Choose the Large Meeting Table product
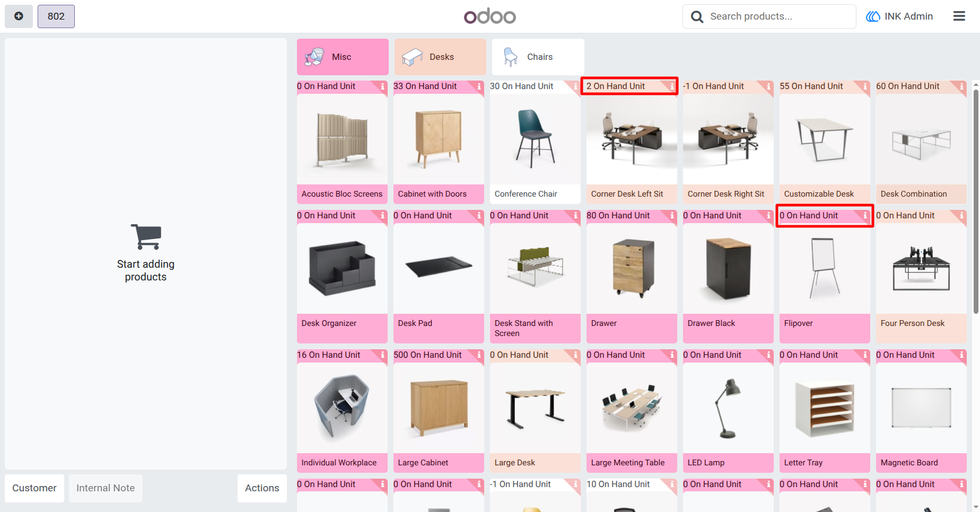The height and width of the screenshot is (512, 980). coord(632,411)
